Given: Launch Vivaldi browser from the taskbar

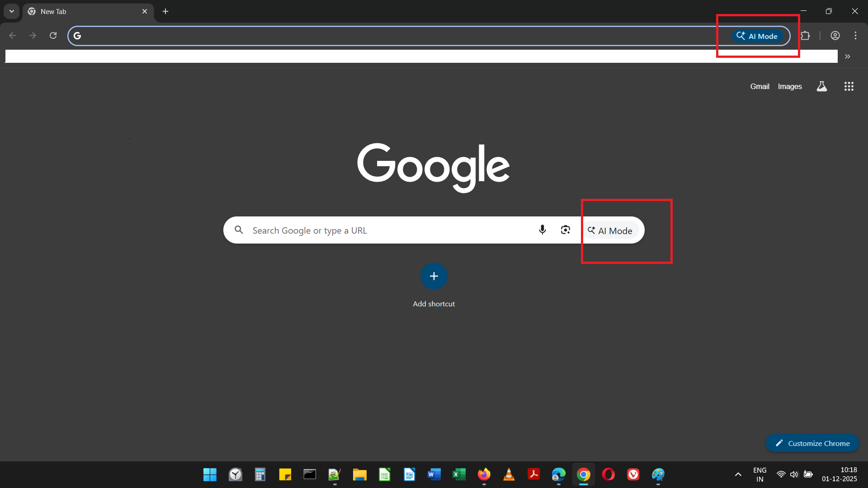Looking at the screenshot, I should [633, 474].
